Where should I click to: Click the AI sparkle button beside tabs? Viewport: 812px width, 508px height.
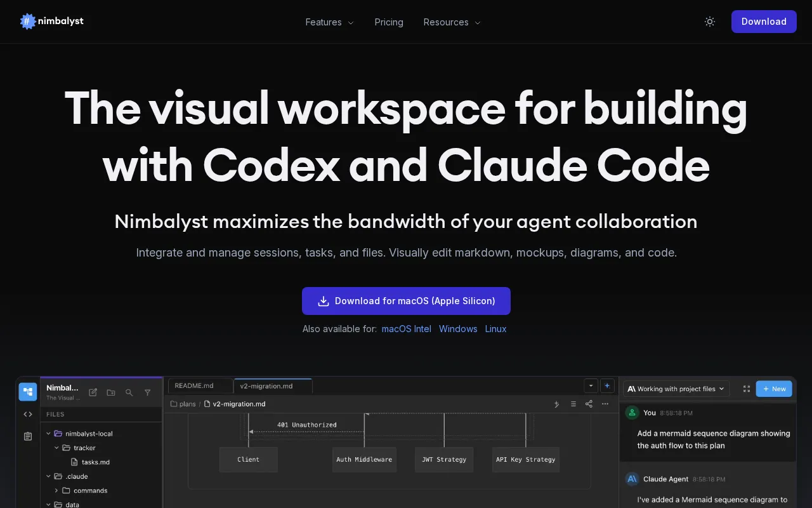(x=607, y=385)
